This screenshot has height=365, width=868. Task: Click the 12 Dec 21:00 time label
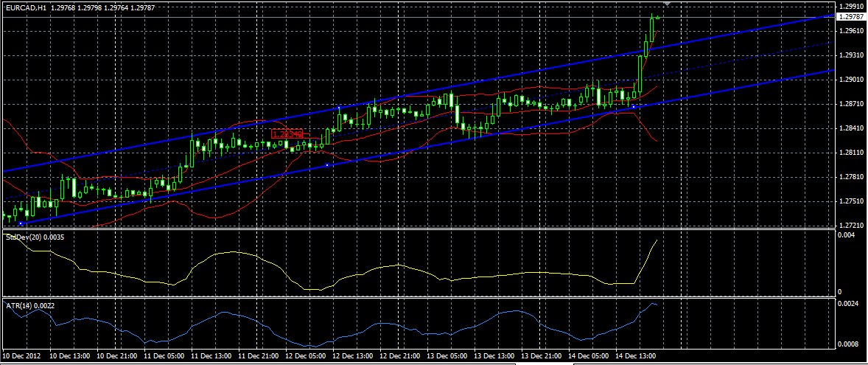tap(399, 355)
